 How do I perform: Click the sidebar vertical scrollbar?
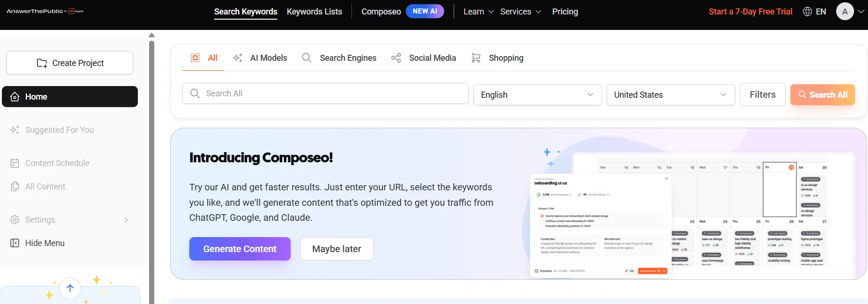tap(151, 173)
